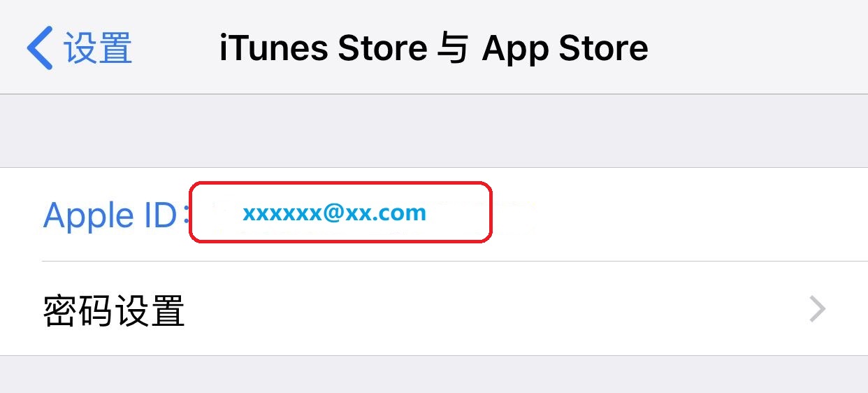The image size is (868, 393).
Task: Click the gray arrow at the row's right end
Action: 817,308
